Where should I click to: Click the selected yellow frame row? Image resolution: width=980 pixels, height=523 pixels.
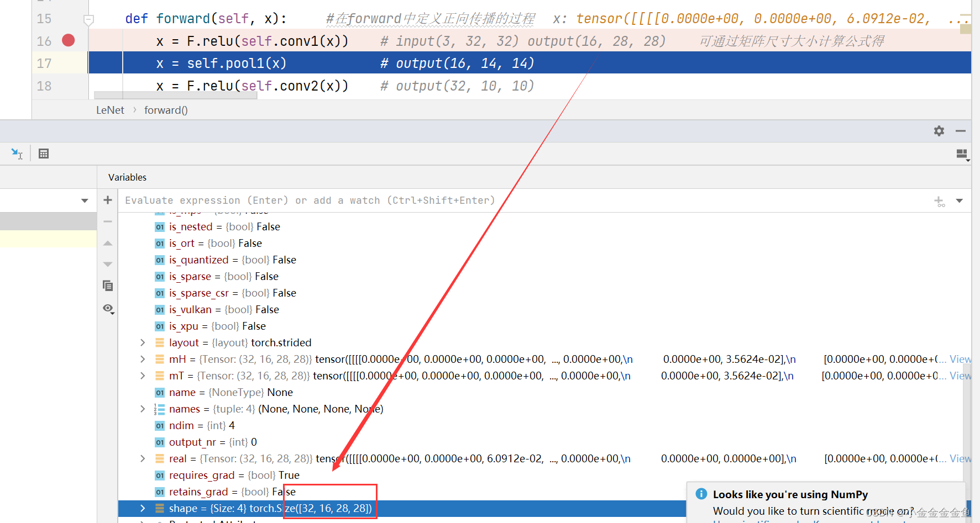pyautogui.click(x=48, y=239)
